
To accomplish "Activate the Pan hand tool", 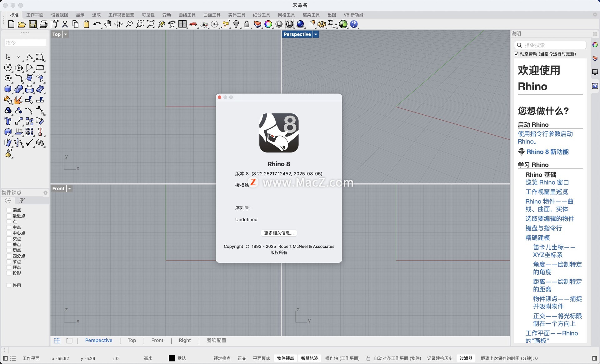I will [x=107, y=24].
